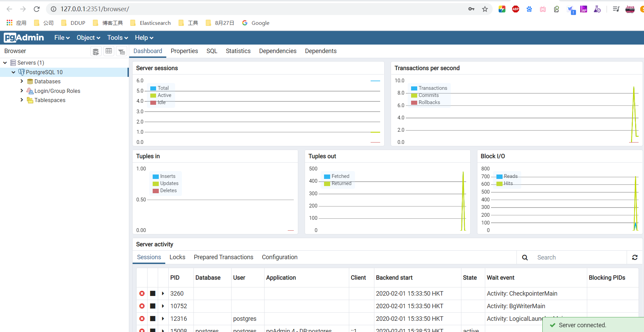The height and width of the screenshot is (332, 644).
Task: Click the Reads legend color swatch
Action: [x=499, y=177]
